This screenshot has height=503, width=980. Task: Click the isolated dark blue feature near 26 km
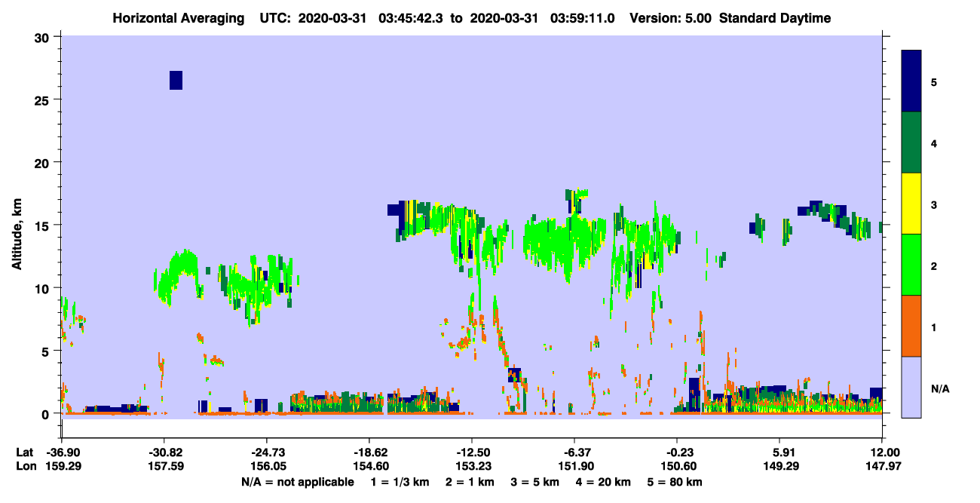pyautogui.click(x=176, y=80)
